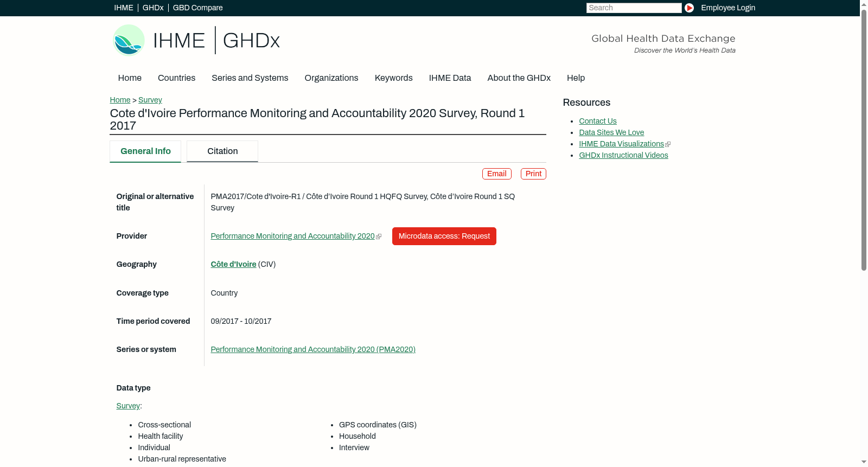This screenshot has height=467, width=868.
Task: Click the survey page title heading
Action: point(317,119)
